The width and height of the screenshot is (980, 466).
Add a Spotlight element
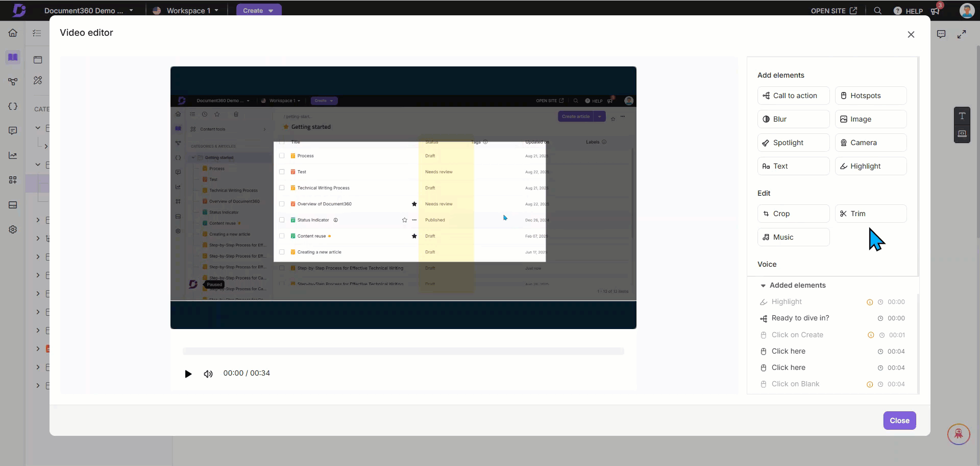pyautogui.click(x=793, y=143)
